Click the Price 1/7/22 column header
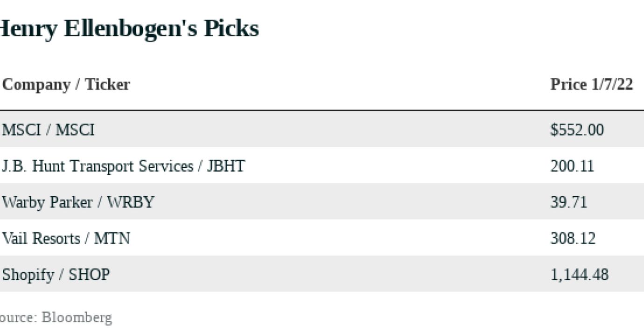Image resolution: width=644 pixels, height=331 pixels. tap(591, 84)
